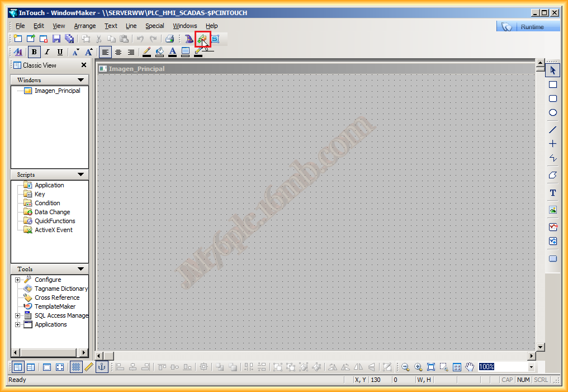This screenshot has height=392, width=568.
Task: Select the Ellipse drawing tool
Action: (552, 112)
